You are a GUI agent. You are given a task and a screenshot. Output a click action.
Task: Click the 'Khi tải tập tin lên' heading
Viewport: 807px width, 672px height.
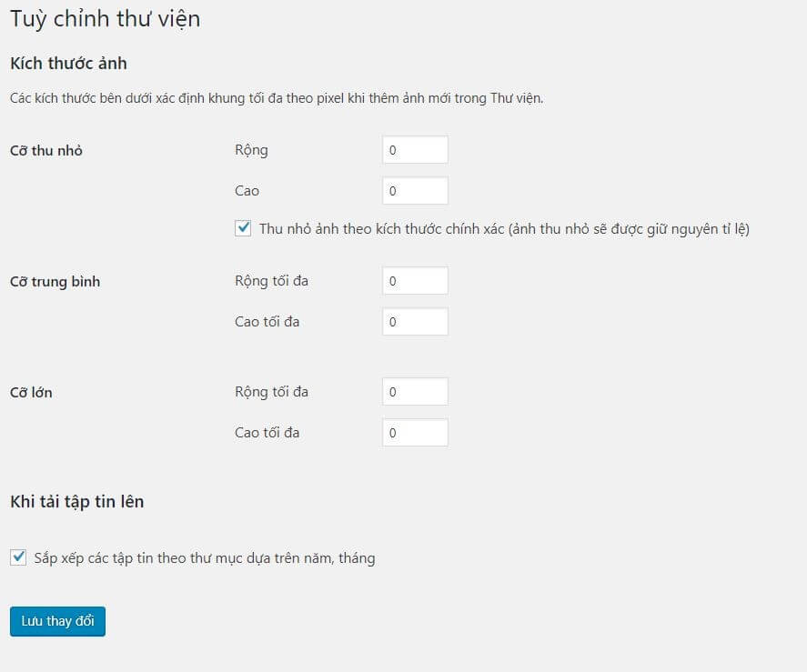76,501
